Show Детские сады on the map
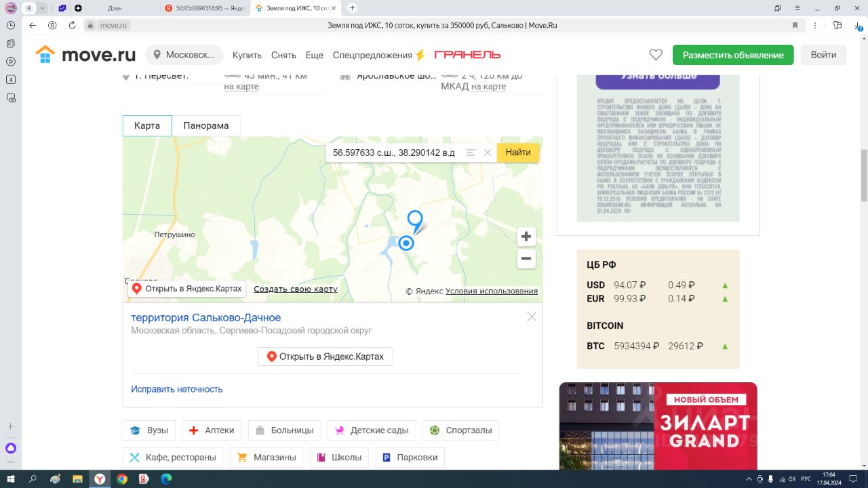 click(x=372, y=430)
